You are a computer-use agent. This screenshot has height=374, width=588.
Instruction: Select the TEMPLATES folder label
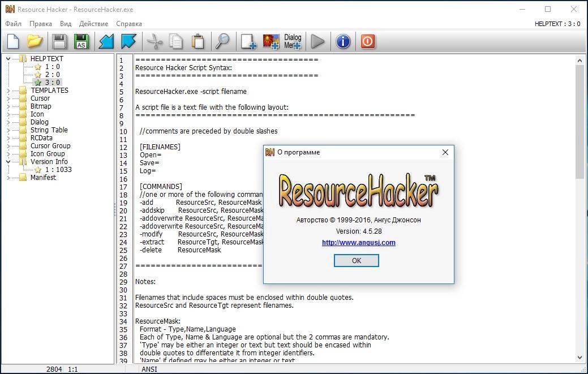[x=49, y=91]
